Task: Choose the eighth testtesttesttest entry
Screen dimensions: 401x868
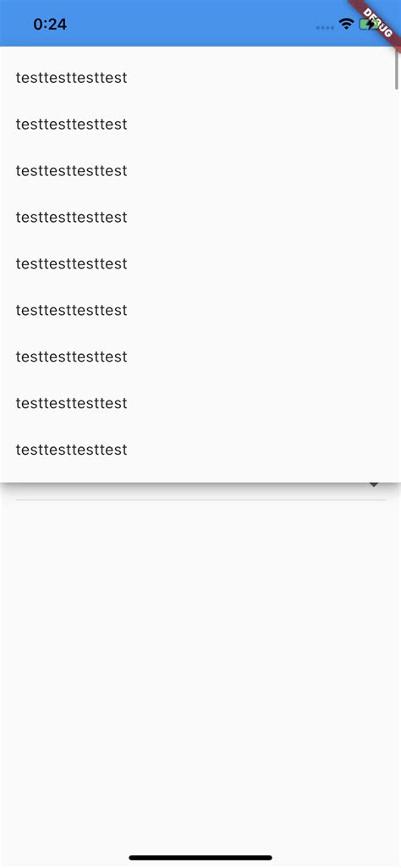Action: (x=200, y=403)
